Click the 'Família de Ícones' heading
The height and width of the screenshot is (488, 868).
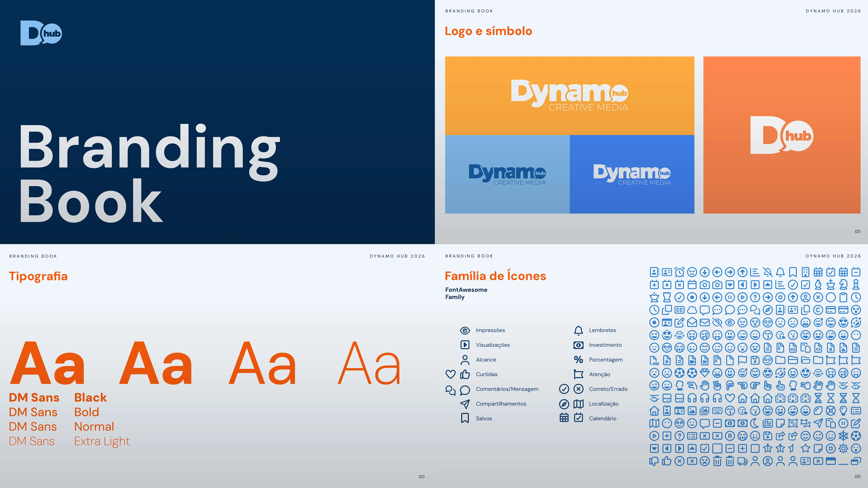495,276
